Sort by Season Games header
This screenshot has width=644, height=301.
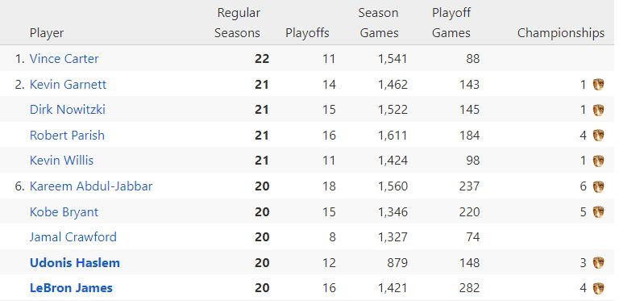point(379,23)
